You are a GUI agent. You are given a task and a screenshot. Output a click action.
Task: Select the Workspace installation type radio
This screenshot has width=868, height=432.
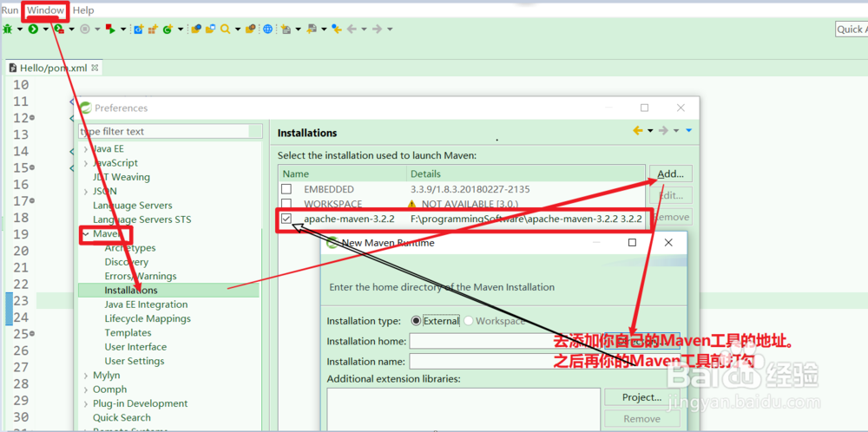[469, 321]
